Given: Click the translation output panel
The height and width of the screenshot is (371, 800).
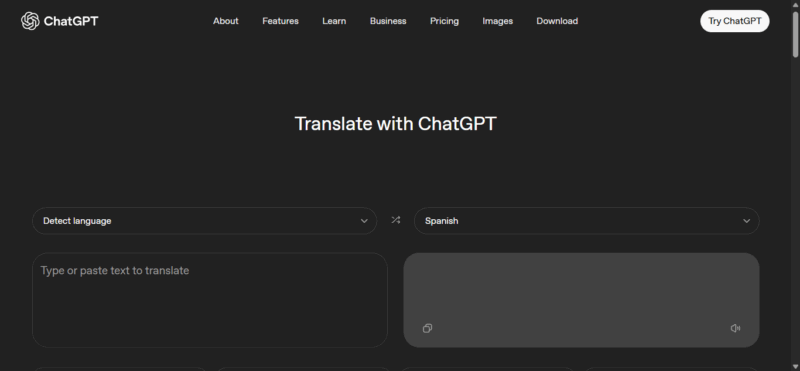Looking at the screenshot, I should 581,300.
